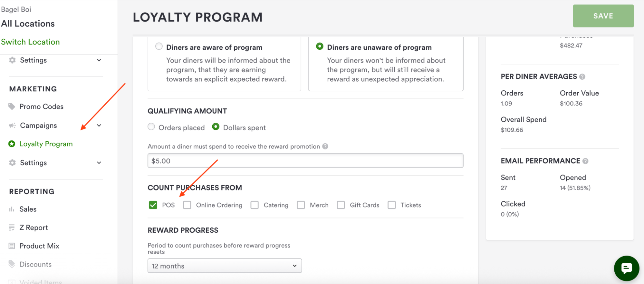
Task: Click help icon beside Per Diner Averages
Action: [582, 77]
